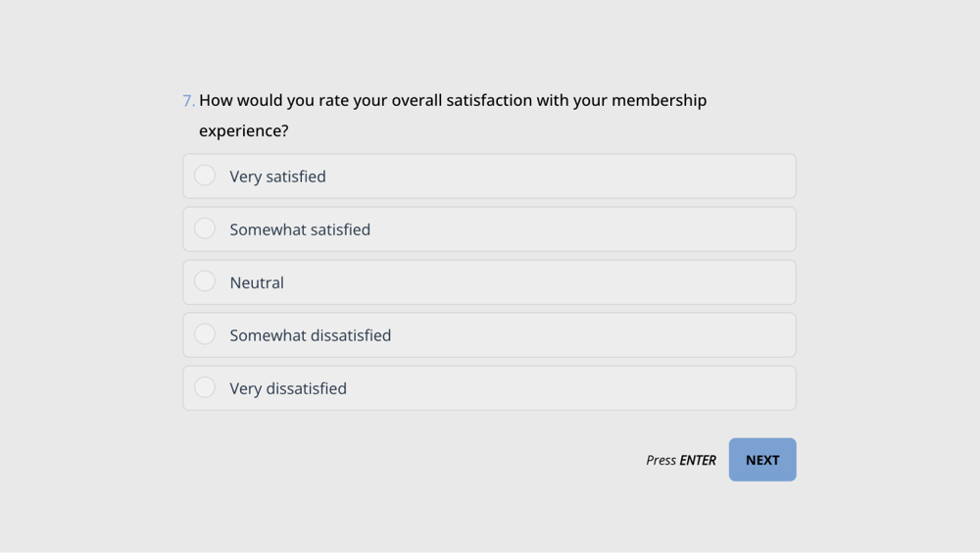This screenshot has width=980, height=553.
Task: Click the 'Press ENTER' hint text
Action: pyautogui.click(x=680, y=460)
